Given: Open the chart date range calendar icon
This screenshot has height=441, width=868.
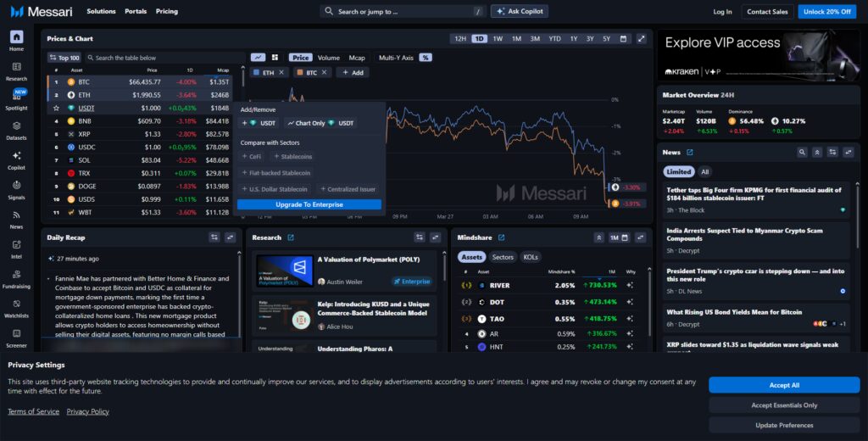Looking at the screenshot, I should pyautogui.click(x=623, y=39).
